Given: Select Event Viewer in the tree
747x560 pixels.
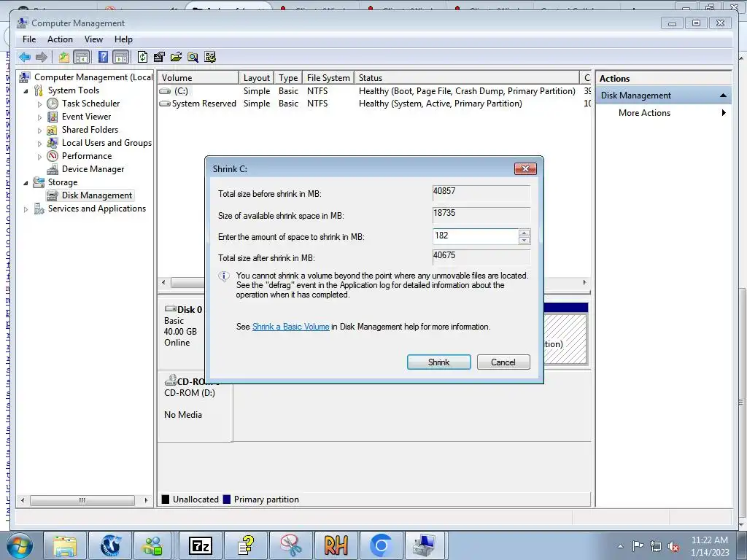Looking at the screenshot, I should pos(86,117).
